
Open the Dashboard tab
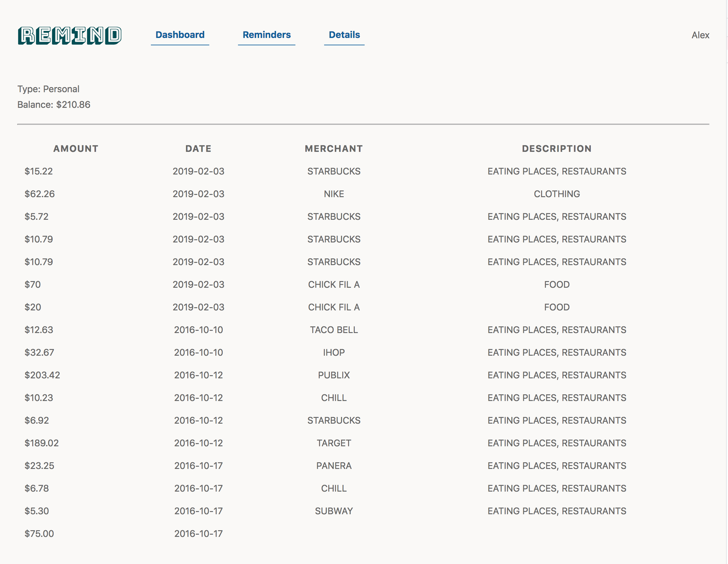click(180, 35)
